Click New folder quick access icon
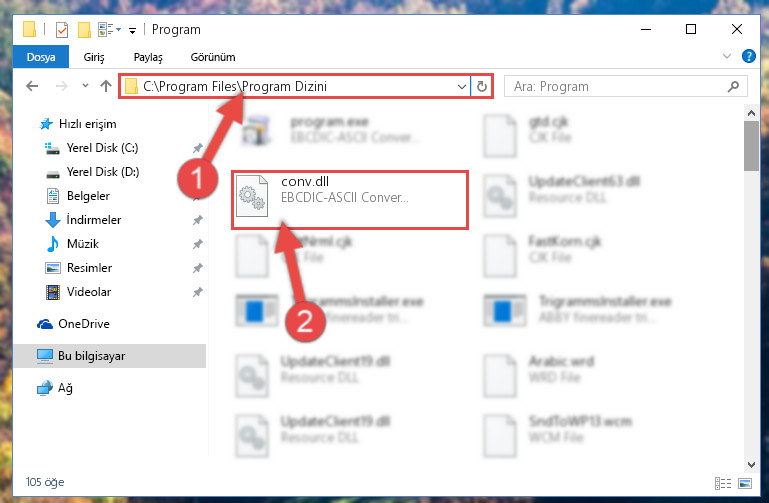The image size is (769, 503). coord(84,30)
